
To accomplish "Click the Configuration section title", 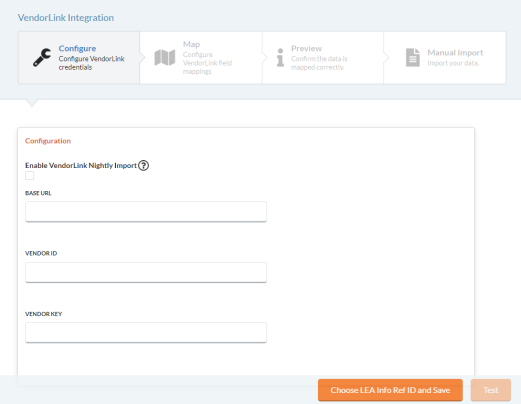I will click(x=48, y=141).
